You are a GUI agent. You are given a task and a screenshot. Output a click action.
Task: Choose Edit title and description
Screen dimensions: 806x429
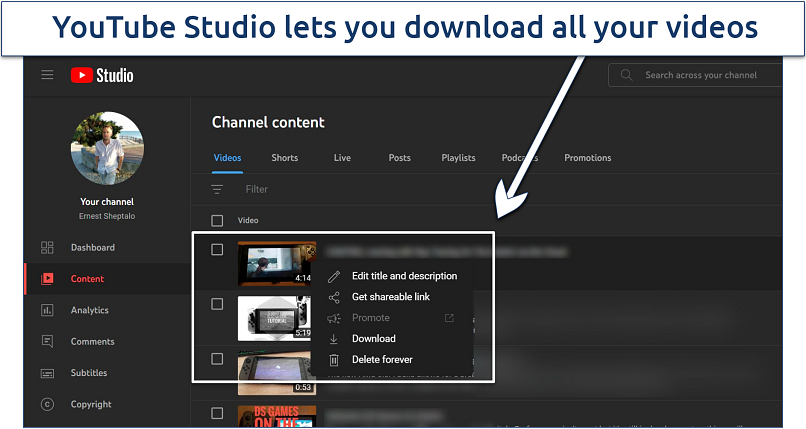[405, 276]
